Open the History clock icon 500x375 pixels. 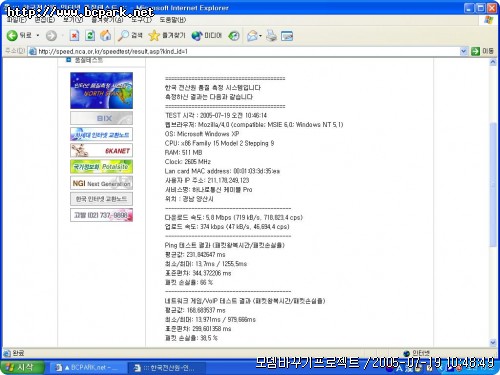click(x=234, y=35)
